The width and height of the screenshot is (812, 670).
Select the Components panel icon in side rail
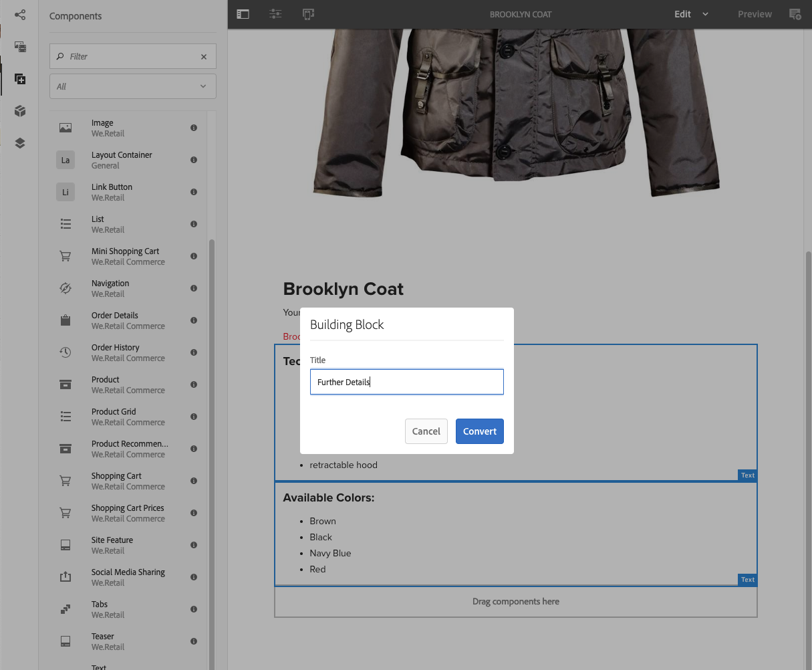20,79
